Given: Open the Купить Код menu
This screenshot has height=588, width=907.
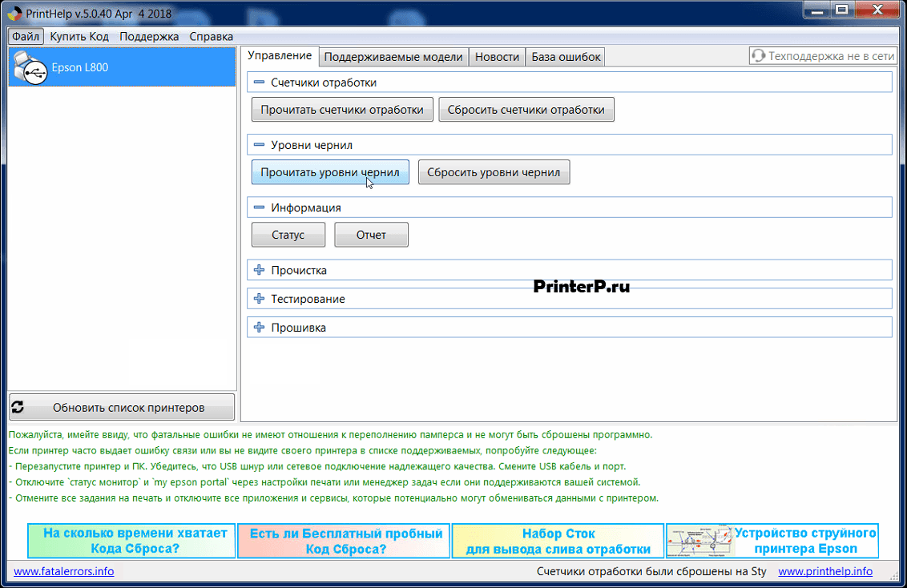Looking at the screenshot, I should (79, 36).
